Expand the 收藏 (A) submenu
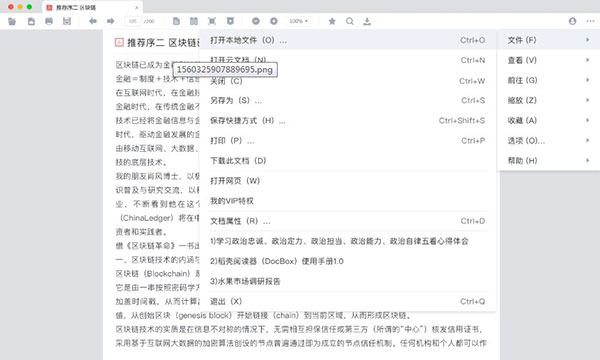The height and width of the screenshot is (360, 600). [548, 121]
